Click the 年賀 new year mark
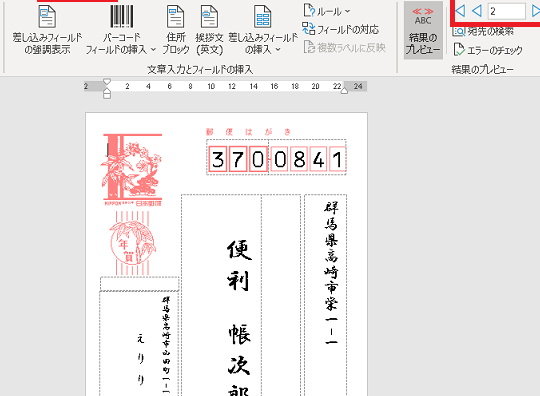Image resolution: width=540 pixels, height=396 pixels. (x=133, y=243)
